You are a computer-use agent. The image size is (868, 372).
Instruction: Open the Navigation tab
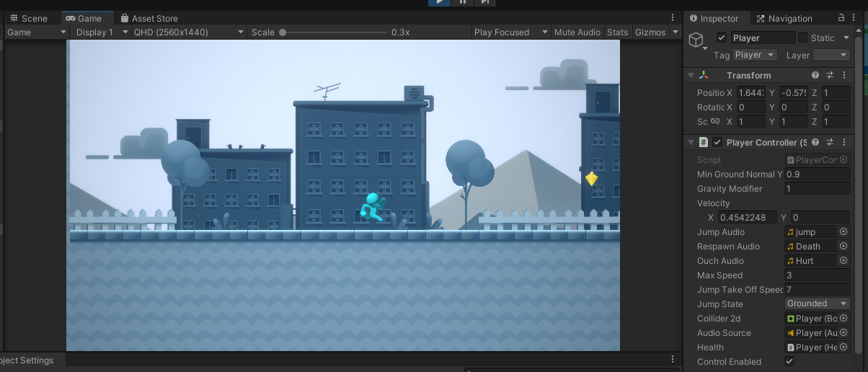(784, 19)
